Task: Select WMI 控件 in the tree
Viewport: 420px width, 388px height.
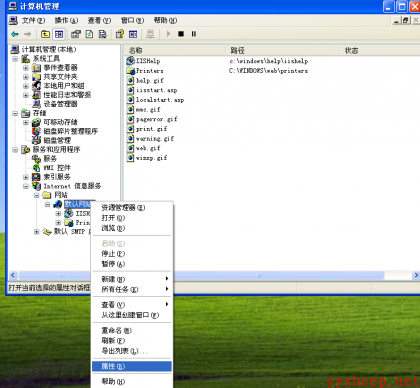Action: 57,168
